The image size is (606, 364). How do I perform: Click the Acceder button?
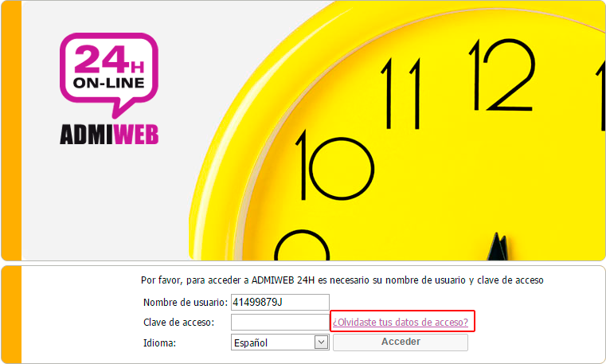coord(401,342)
